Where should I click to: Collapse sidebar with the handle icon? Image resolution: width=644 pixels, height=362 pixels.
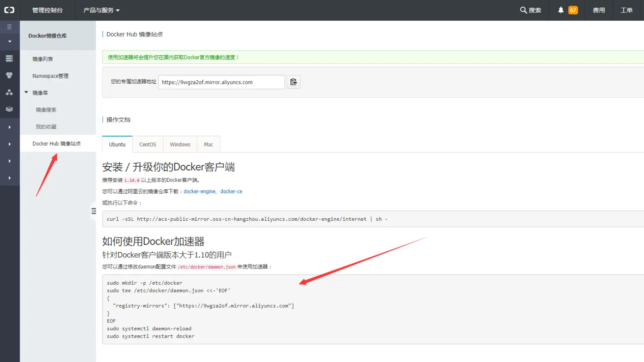[94, 211]
